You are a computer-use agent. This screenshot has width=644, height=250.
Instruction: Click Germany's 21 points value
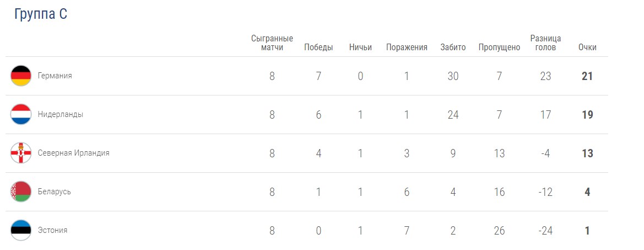587,76
